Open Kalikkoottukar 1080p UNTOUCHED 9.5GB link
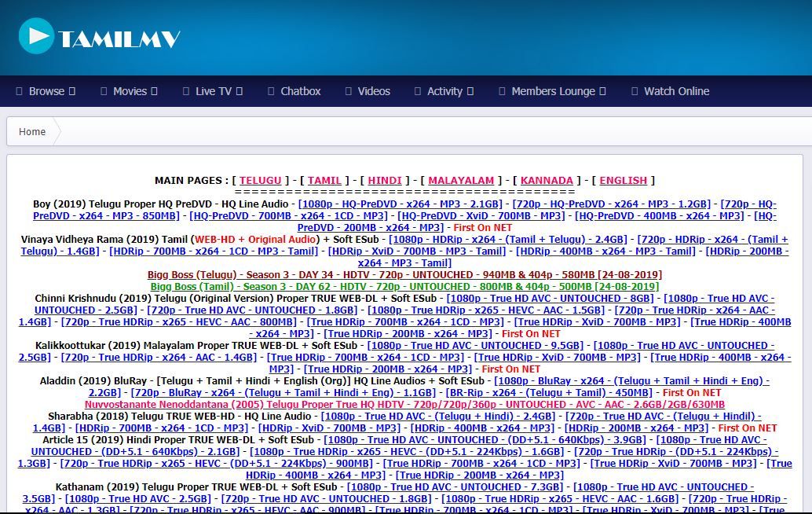 [x=475, y=346]
